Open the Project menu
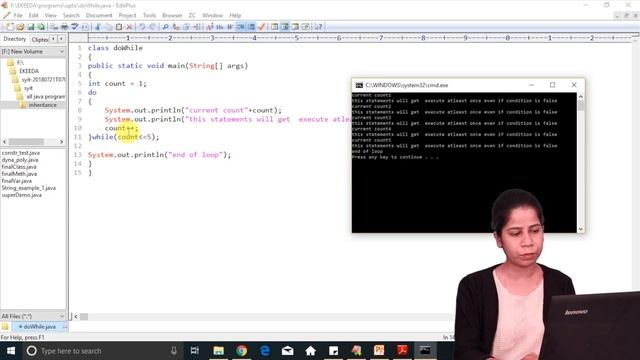Screen dimensions: 640x360 pos(127,16)
